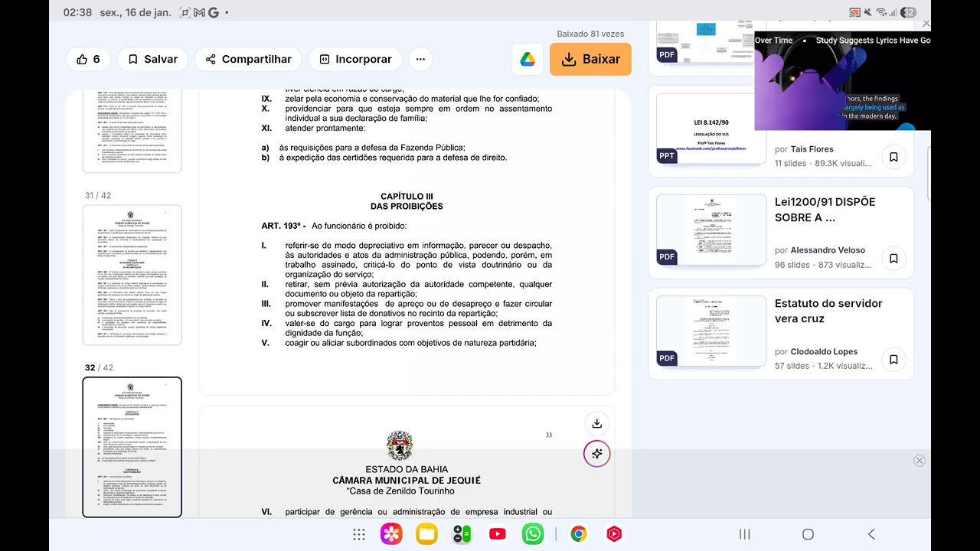This screenshot has height=551, width=980.
Task: Tap the Gmail notification icon in status bar
Action: pyautogui.click(x=199, y=12)
